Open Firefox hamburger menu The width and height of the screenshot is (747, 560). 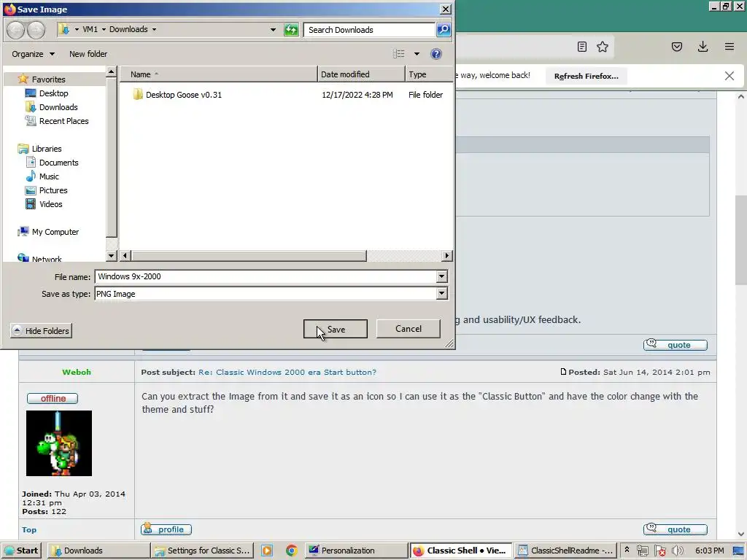(x=729, y=47)
